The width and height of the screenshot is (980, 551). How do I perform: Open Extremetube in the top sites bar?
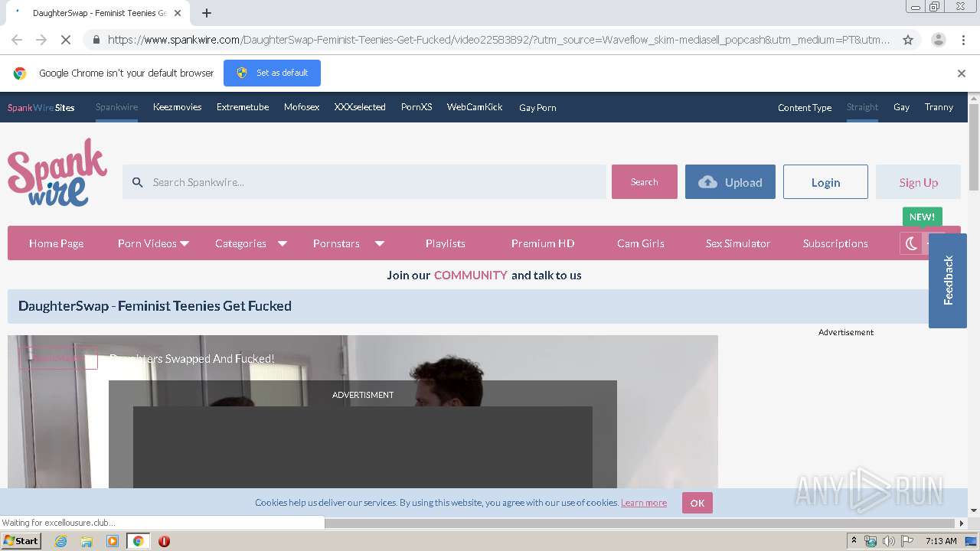pyautogui.click(x=243, y=107)
